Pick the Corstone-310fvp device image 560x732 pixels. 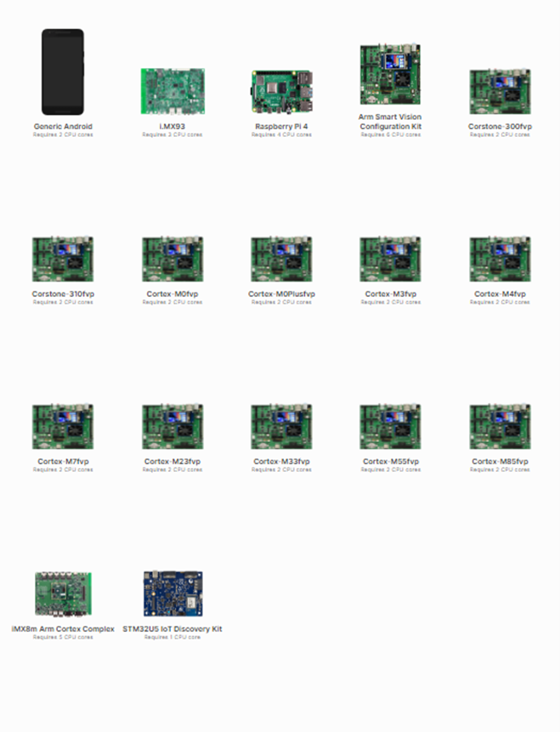[x=63, y=258]
